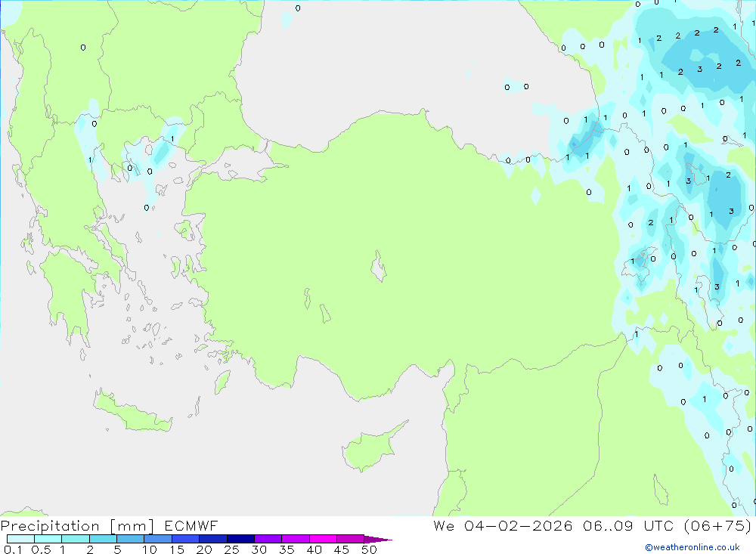Click the '50' legend value
This screenshot has height=554, width=756.
pyautogui.click(x=369, y=549)
